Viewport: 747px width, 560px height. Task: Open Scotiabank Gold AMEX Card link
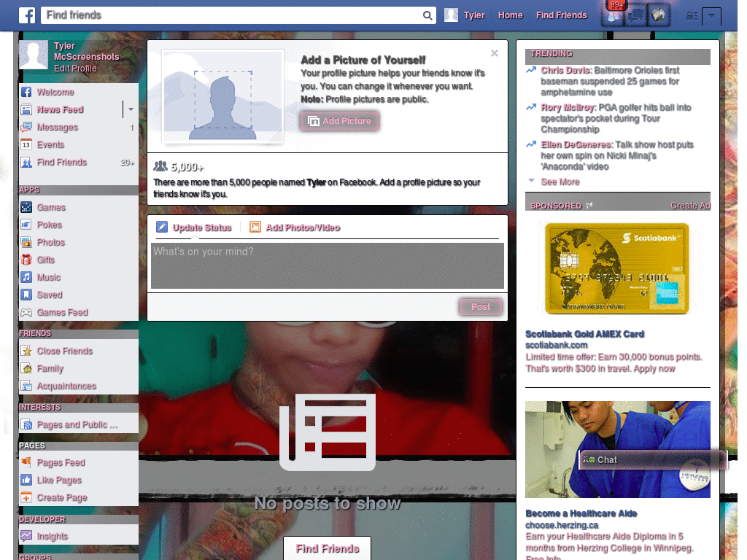(x=584, y=334)
